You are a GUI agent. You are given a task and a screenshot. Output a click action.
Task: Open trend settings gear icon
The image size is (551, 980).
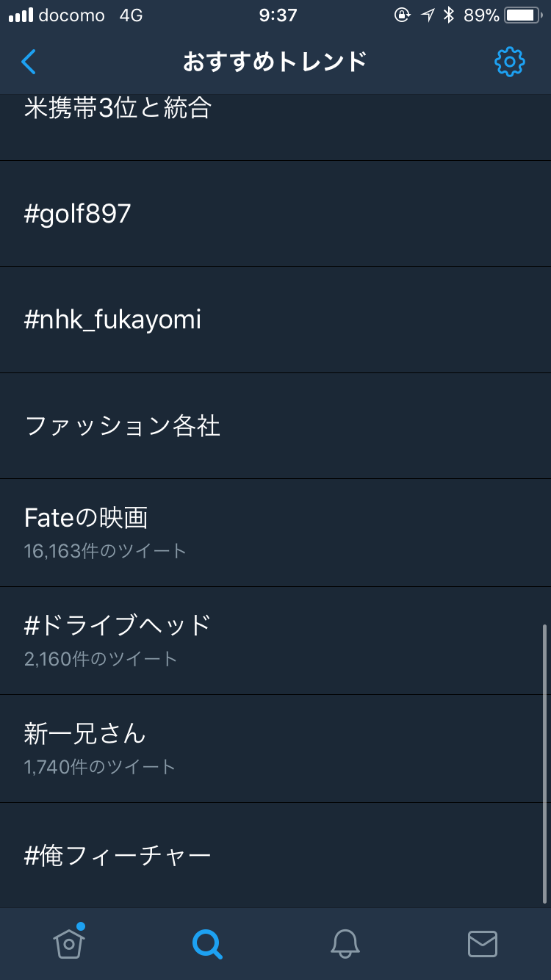pyautogui.click(x=509, y=62)
